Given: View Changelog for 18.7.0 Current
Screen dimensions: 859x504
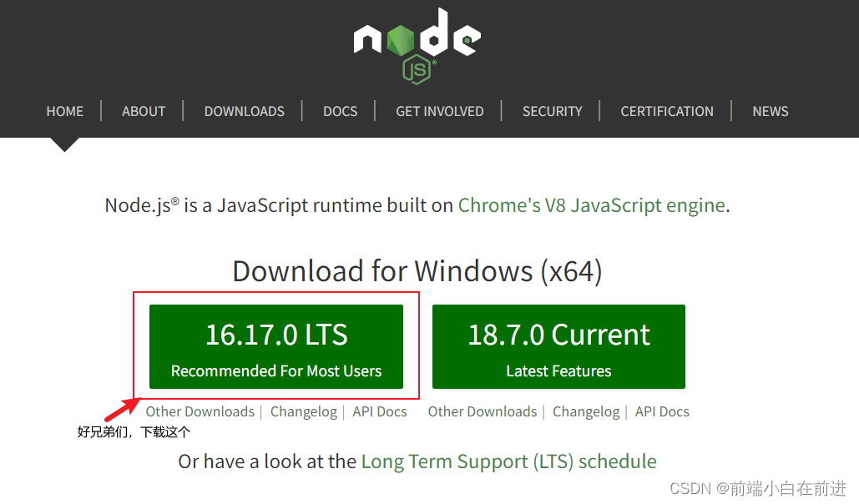Looking at the screenshot, I should coord(586,412).
